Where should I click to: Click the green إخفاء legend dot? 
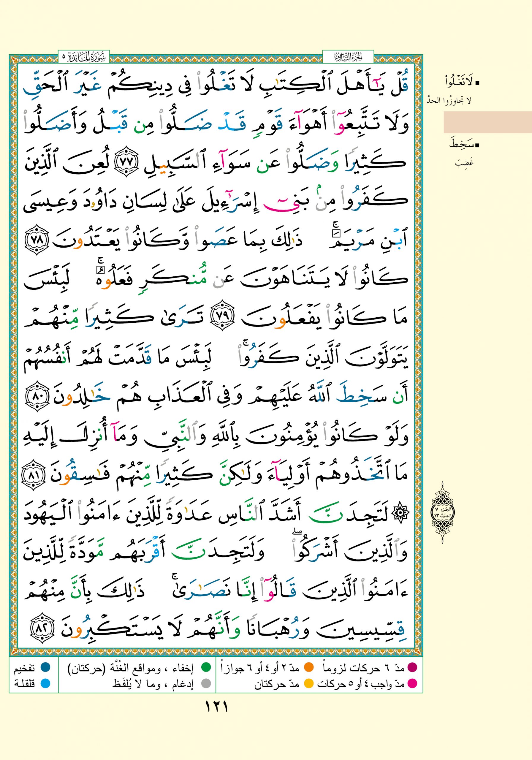point(206,667)
